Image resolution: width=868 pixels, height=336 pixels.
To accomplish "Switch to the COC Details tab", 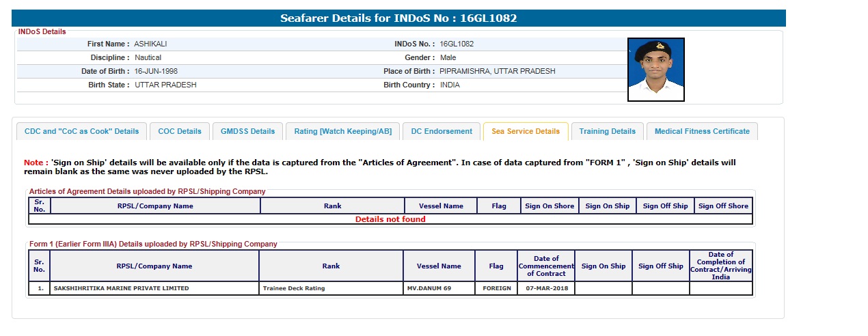I will click(180, 131).
